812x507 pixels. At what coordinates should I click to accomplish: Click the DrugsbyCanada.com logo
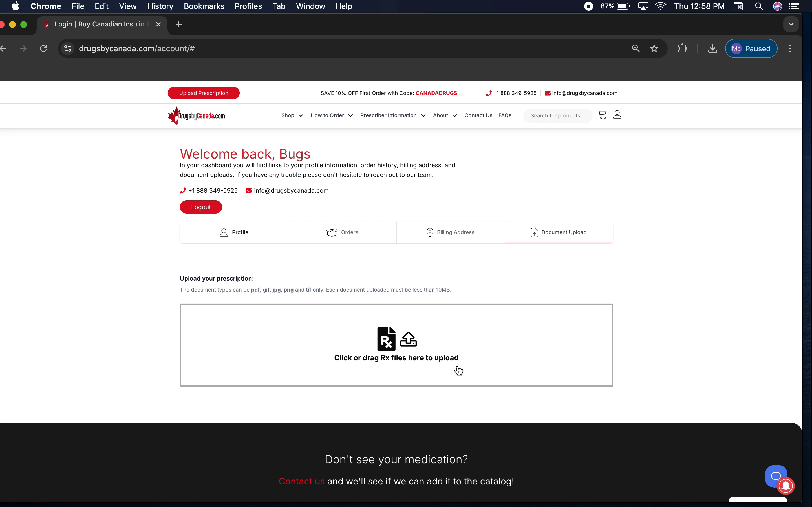(197, 116)
